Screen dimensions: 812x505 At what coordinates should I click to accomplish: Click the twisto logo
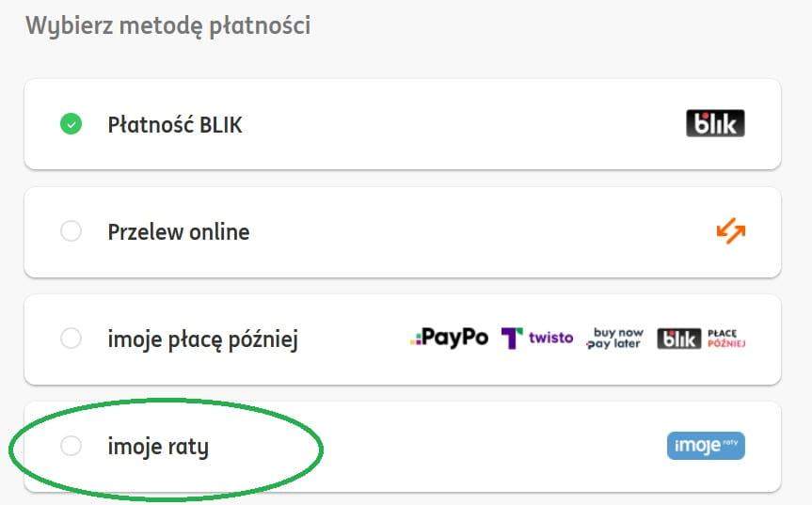(537, 338)
